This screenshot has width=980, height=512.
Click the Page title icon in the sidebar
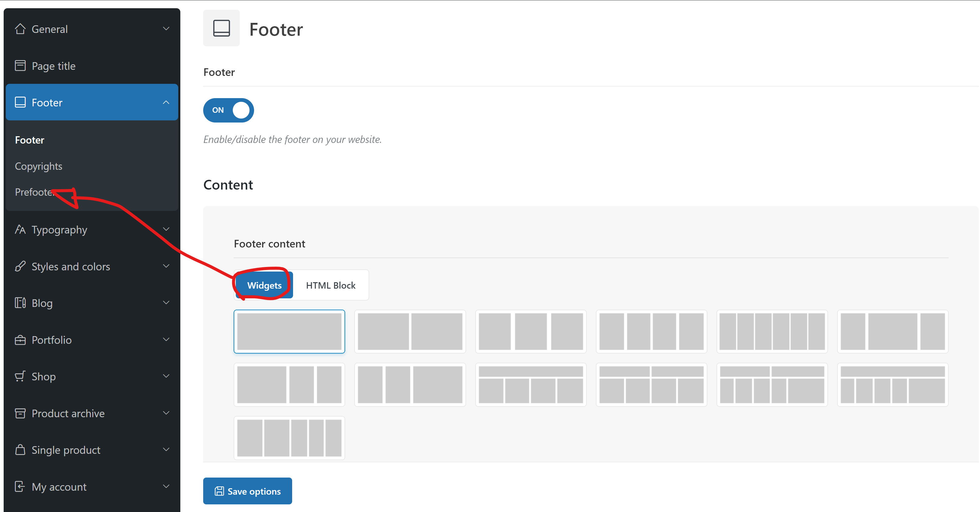20,66
